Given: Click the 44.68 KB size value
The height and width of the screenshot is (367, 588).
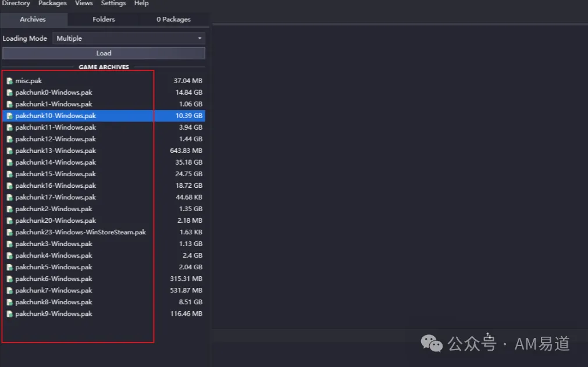Looking at the screenshot, I should click(x=189, y=197).
